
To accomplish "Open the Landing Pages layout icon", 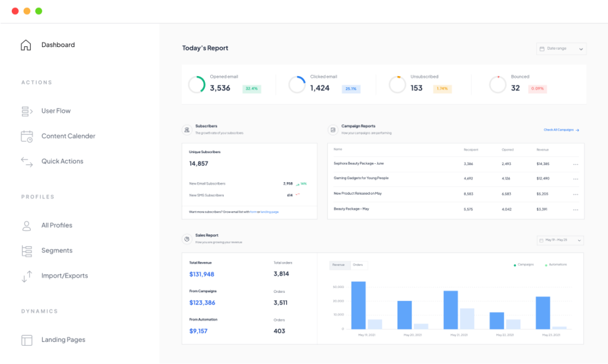I will coord(27,340).
